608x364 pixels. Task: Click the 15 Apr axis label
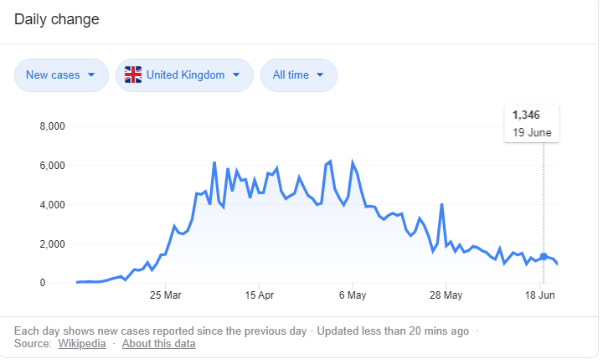coord(260,295)
